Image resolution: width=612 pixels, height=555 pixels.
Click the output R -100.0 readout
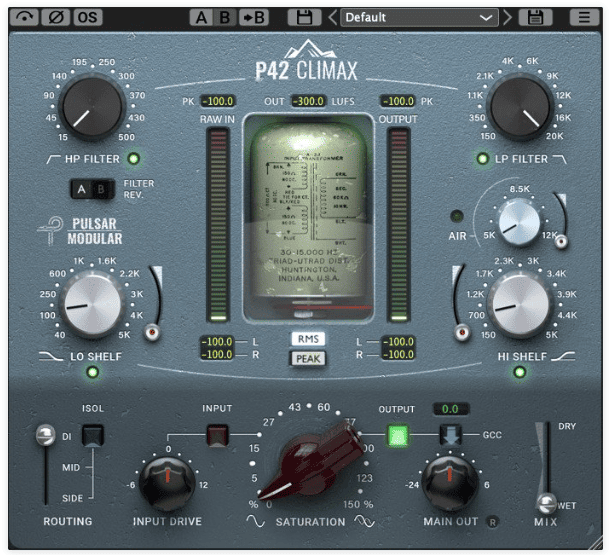tap(397, 354)
